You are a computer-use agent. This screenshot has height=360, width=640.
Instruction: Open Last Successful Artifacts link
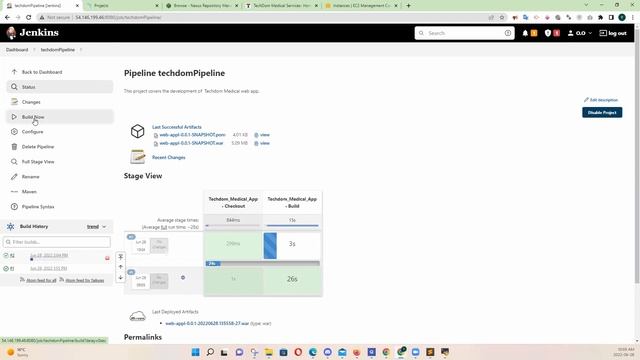177,127
